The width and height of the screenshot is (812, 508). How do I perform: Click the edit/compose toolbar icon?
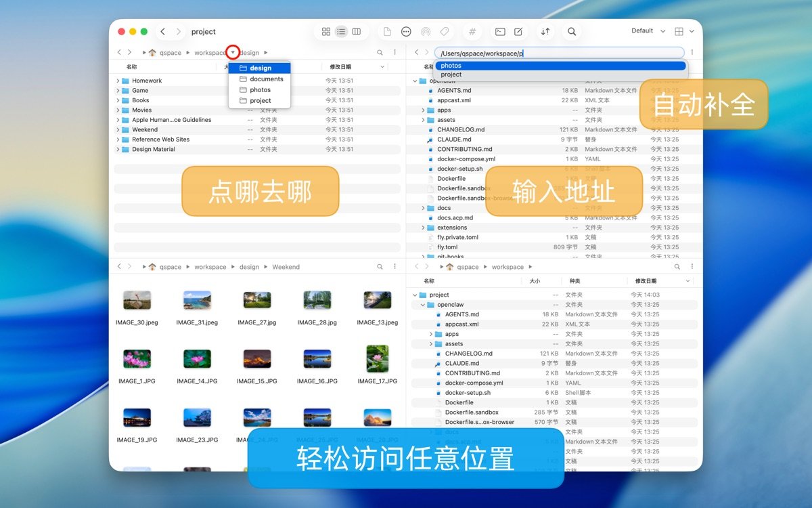[518, 31]
